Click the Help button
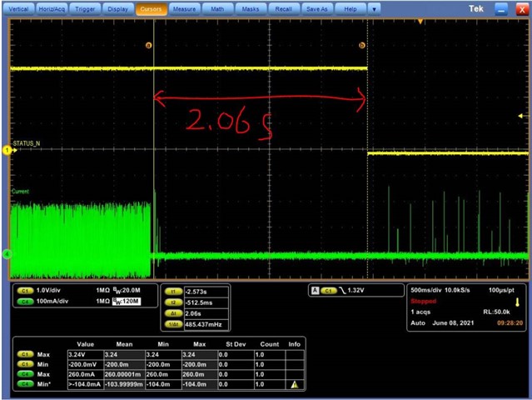 click(351, 9)
